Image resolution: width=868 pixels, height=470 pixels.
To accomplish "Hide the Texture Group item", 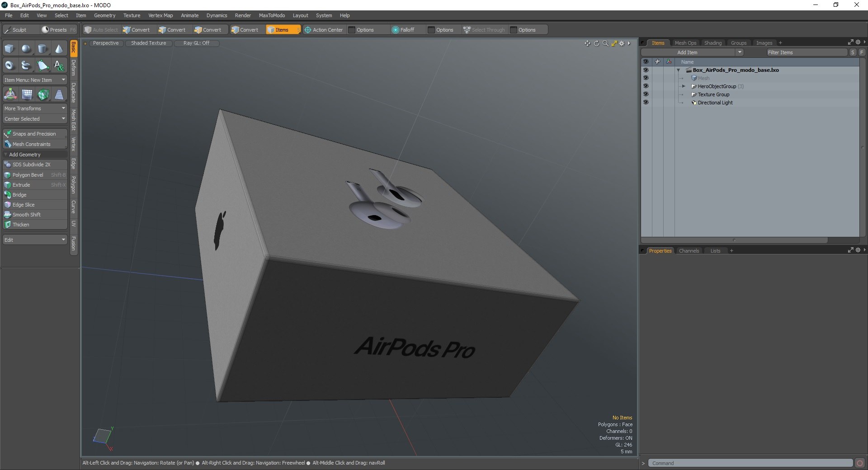I will pos(646,94).
